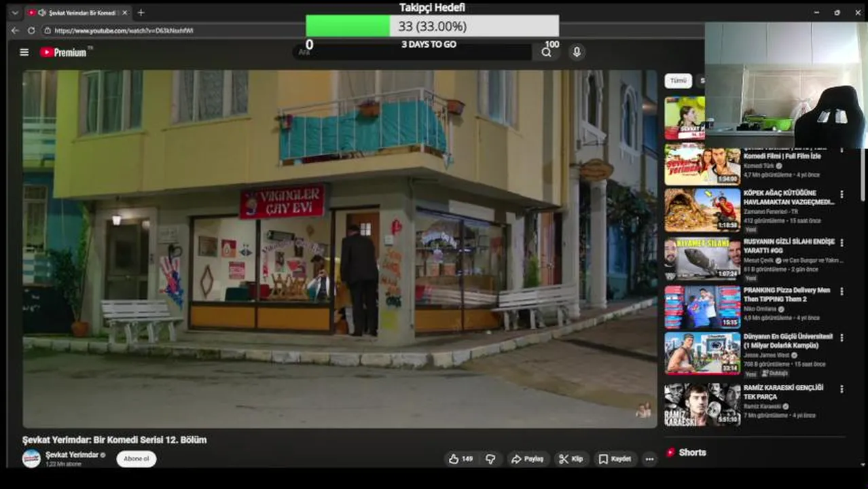Viewport: 868px width, 489px height.
Task: Create a clip with Klip button
Action: click(x=571, y=459)
